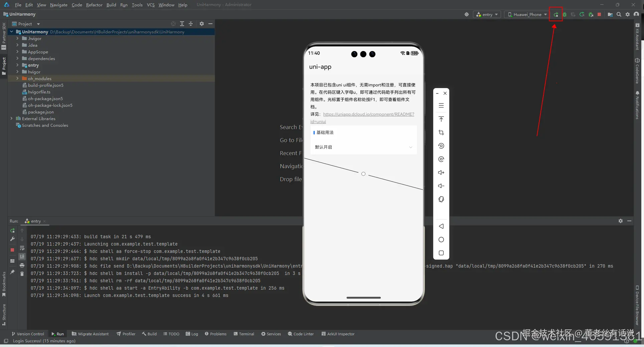Image resolution: width=644 pixels, height=347 pixels.
Task: Pin the Run tab
Action: coord(12,272)
